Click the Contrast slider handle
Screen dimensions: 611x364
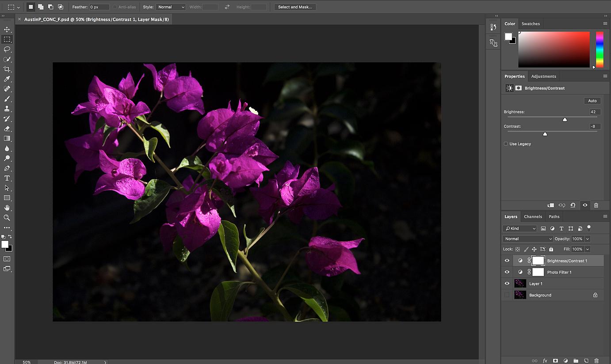(x=545, y=134)
